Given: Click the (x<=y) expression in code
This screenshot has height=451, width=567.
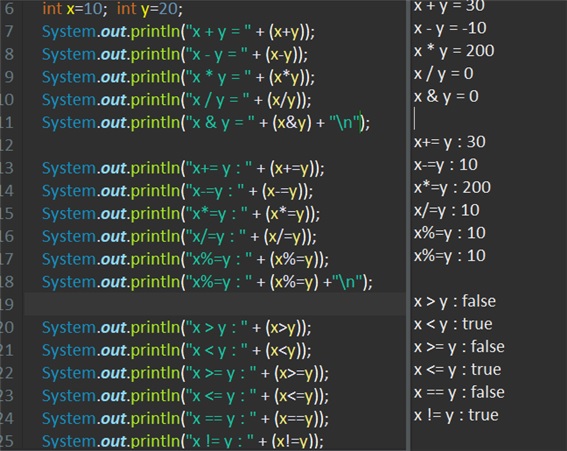Looking at the screenshot, I should pos(299,396).
